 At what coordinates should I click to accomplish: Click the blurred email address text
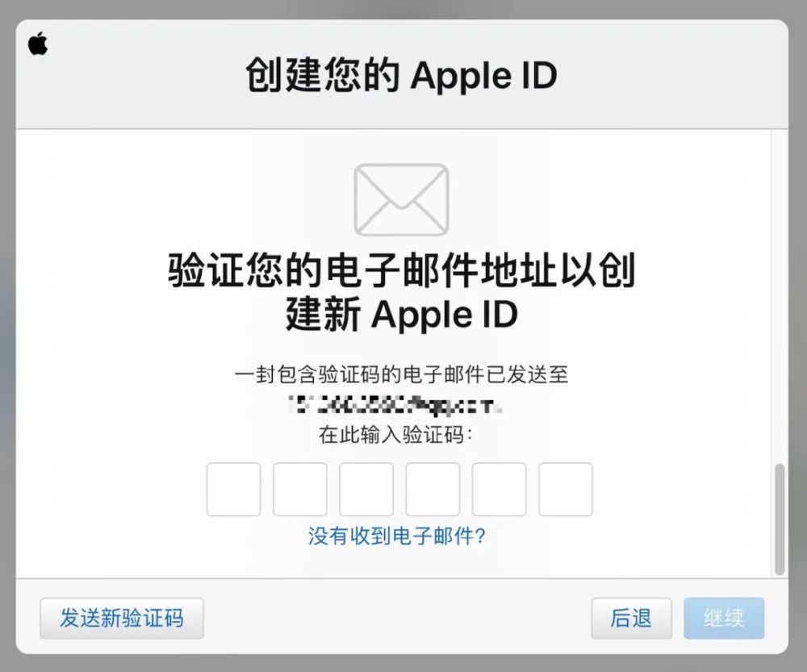coord(395,404)
